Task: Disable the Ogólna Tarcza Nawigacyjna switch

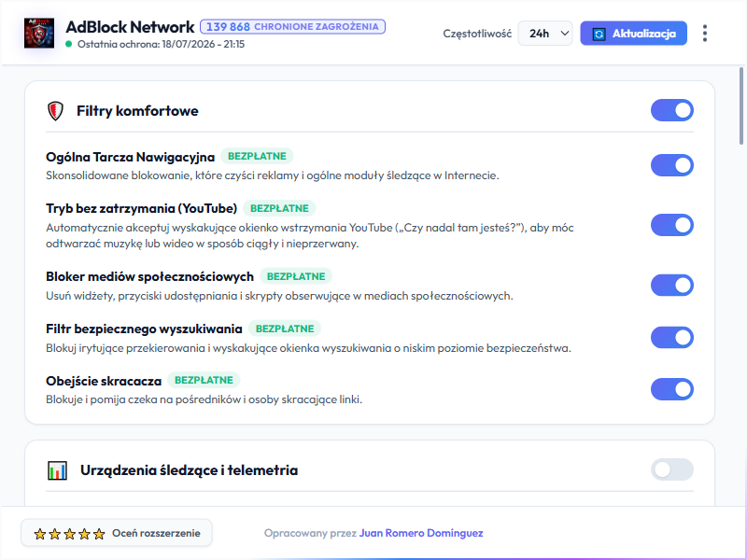Action: point(671,165)
